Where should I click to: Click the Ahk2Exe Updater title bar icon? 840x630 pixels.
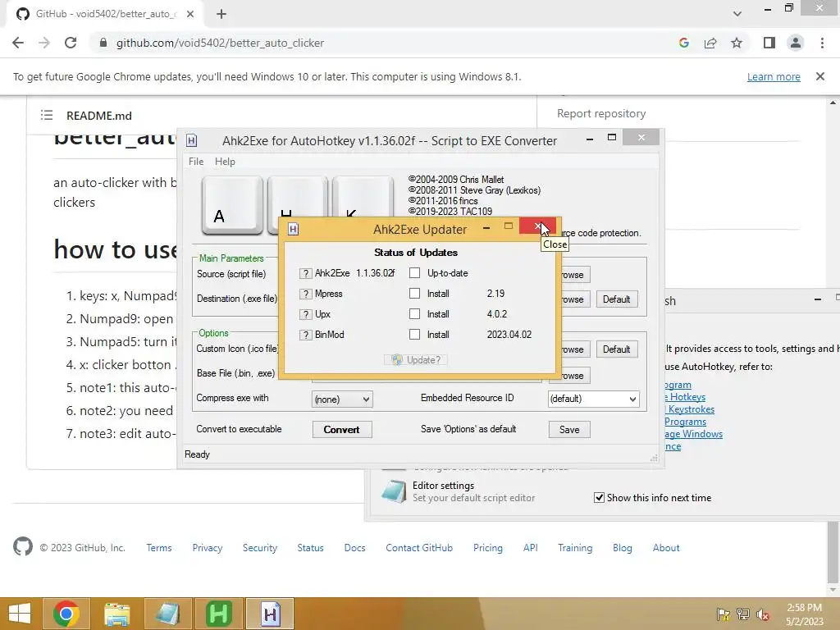click(293, 230)
